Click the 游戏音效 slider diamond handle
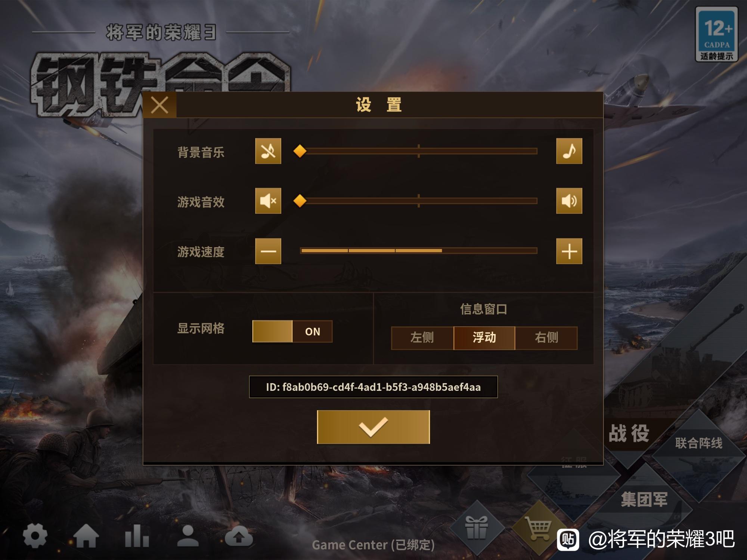This screenshot has width=747, height=560. point(300,201)
